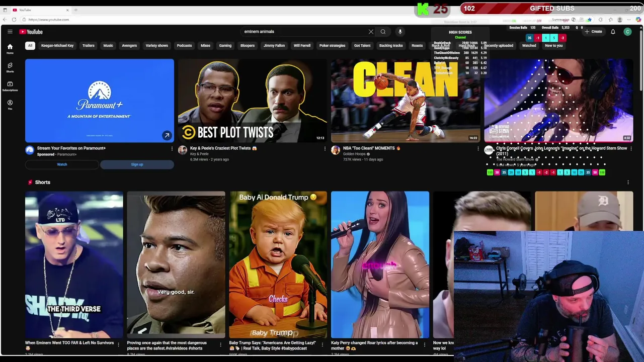Click the Create button
This screenshot has width=644, height=362.
coord(594,32)
